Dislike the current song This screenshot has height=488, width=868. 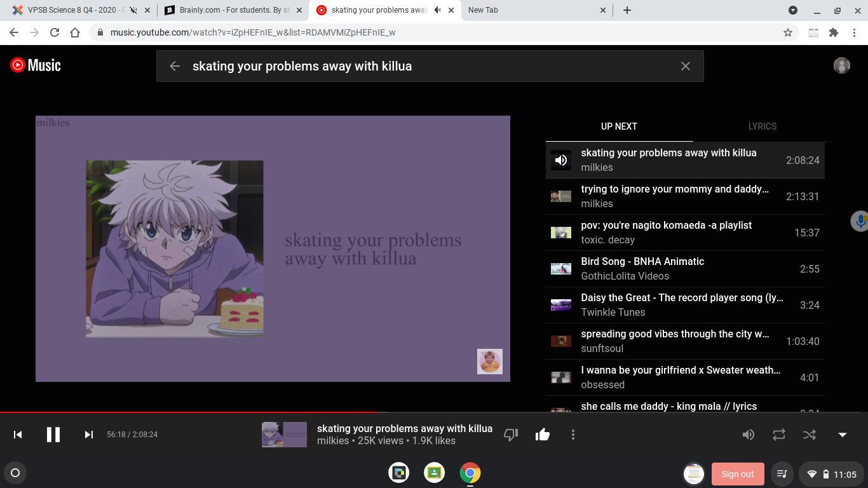click(511, 435)
